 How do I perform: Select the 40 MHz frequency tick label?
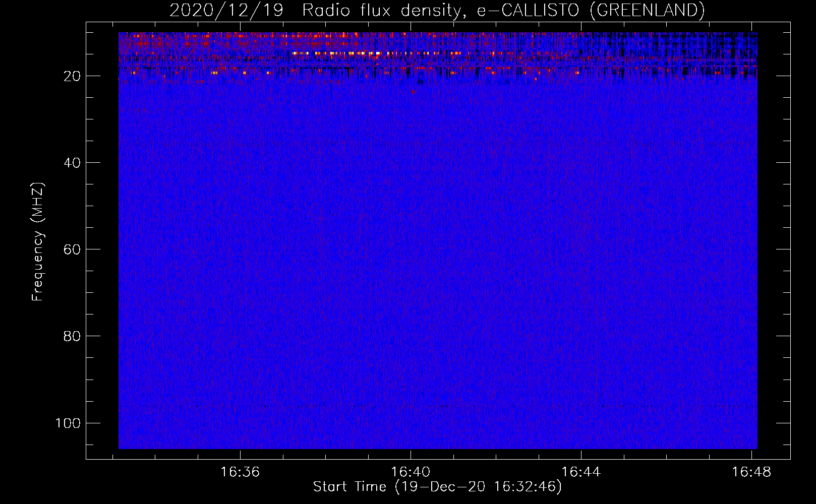pos(72,163)
